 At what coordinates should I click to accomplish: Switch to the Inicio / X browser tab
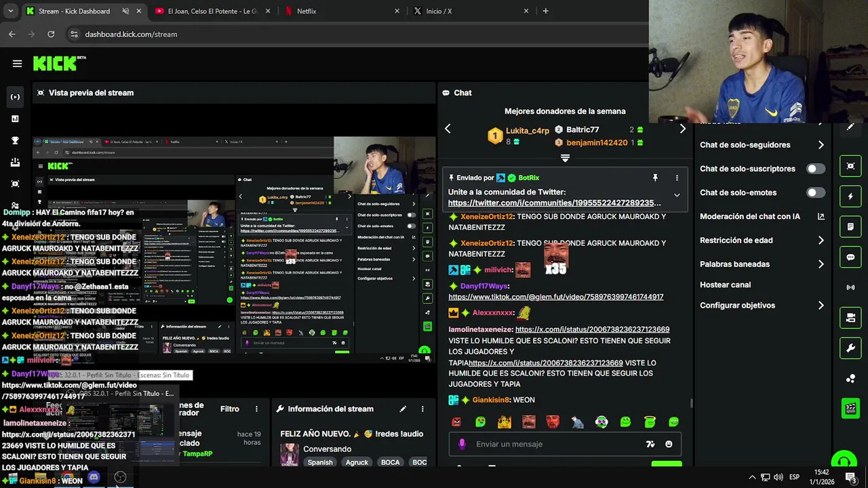(471, 11)
